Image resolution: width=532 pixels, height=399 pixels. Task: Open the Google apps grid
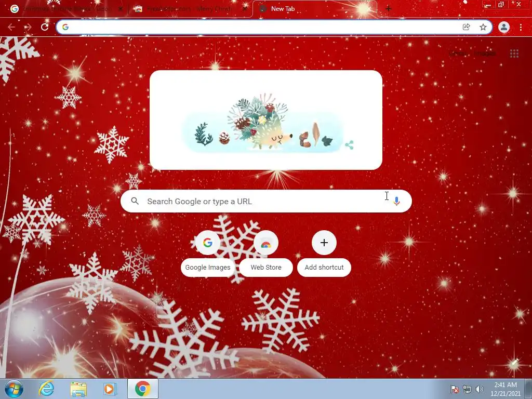[x=514, y=54]
